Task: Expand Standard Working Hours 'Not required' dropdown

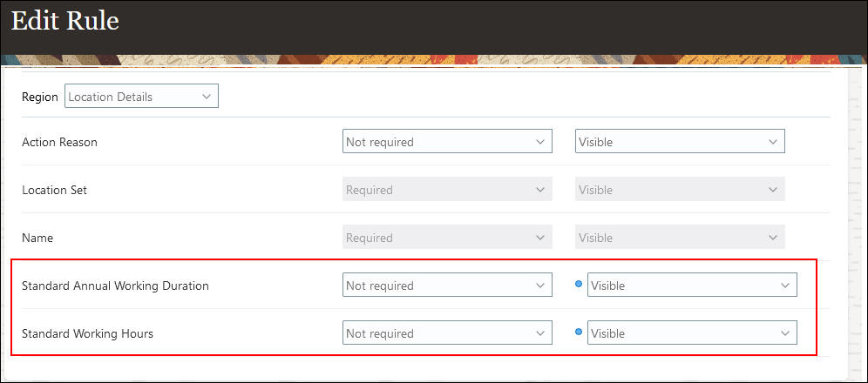Action: tap(447, 333)
